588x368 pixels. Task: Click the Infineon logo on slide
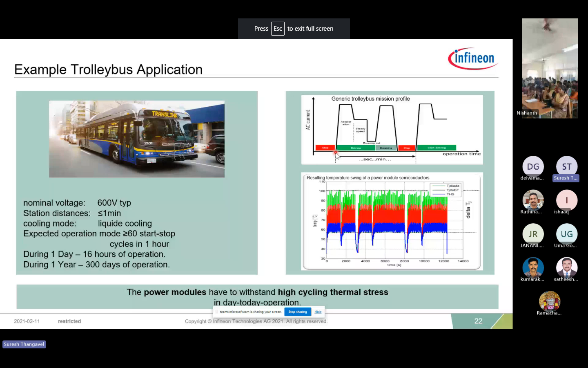[473, 59]
